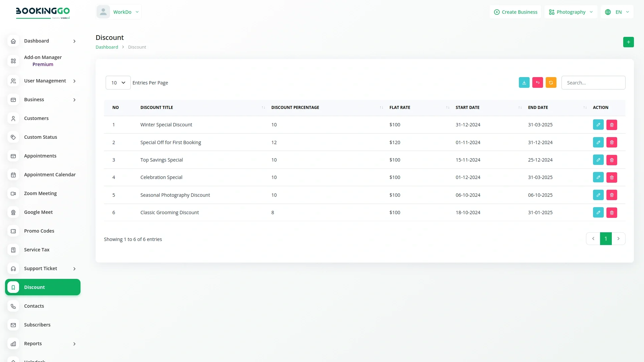Click the Dashboard breadcrumb link
This screenshot has width=644, height=362.
point(107,47)
